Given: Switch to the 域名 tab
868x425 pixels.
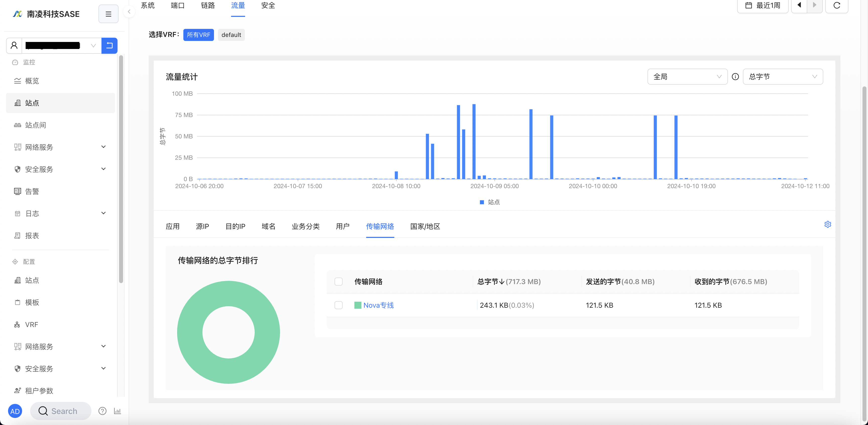Looking at the screenshot, I should (268, 227).
